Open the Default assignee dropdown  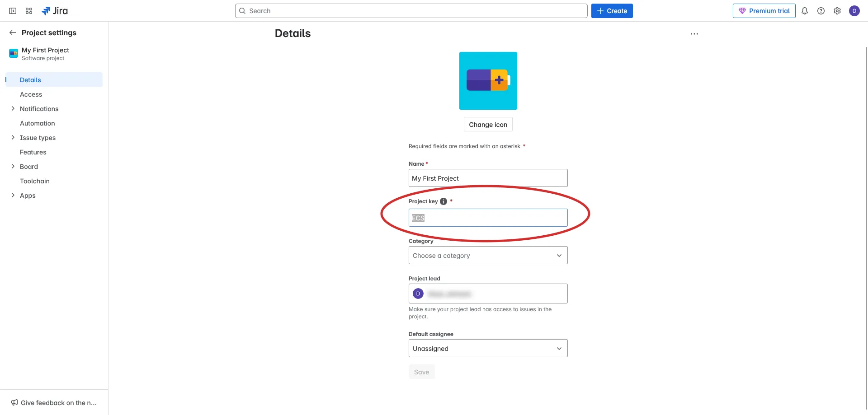pos(488,349)
